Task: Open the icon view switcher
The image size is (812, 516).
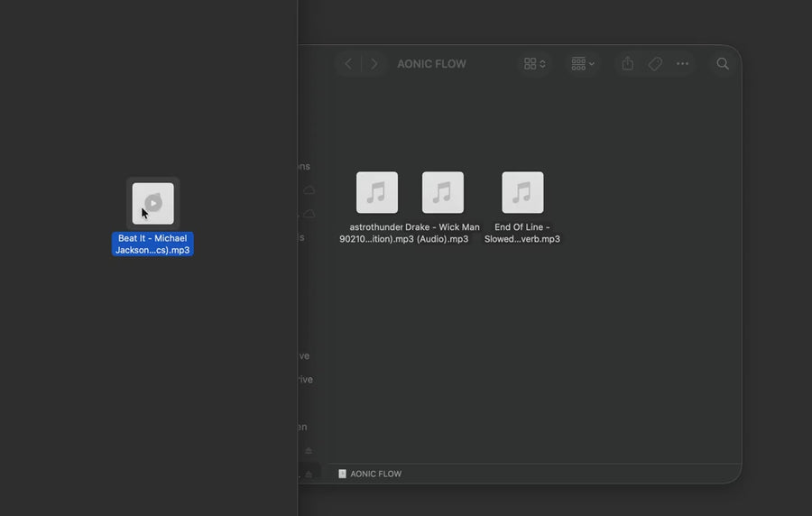Action: [x=534, y=64]
